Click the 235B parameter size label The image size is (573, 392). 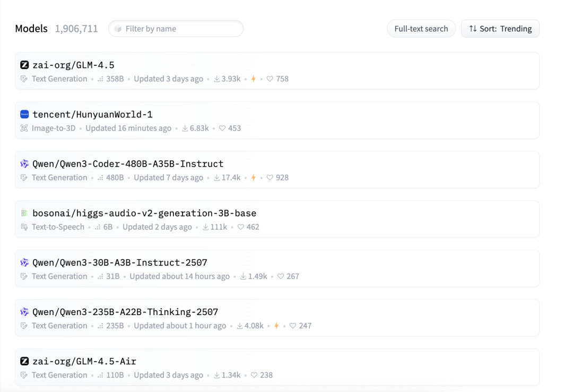(115, 326)
